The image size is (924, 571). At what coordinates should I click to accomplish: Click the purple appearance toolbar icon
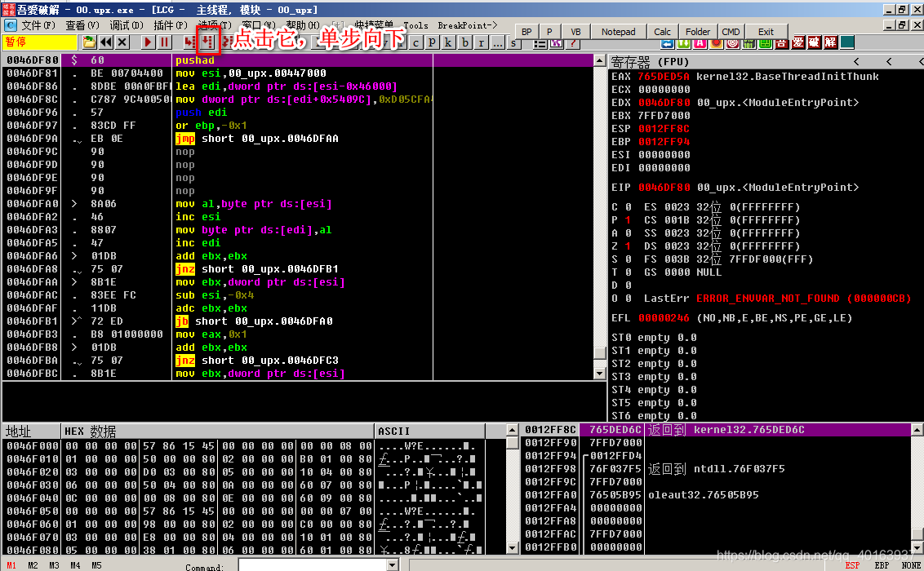[557, 43]
